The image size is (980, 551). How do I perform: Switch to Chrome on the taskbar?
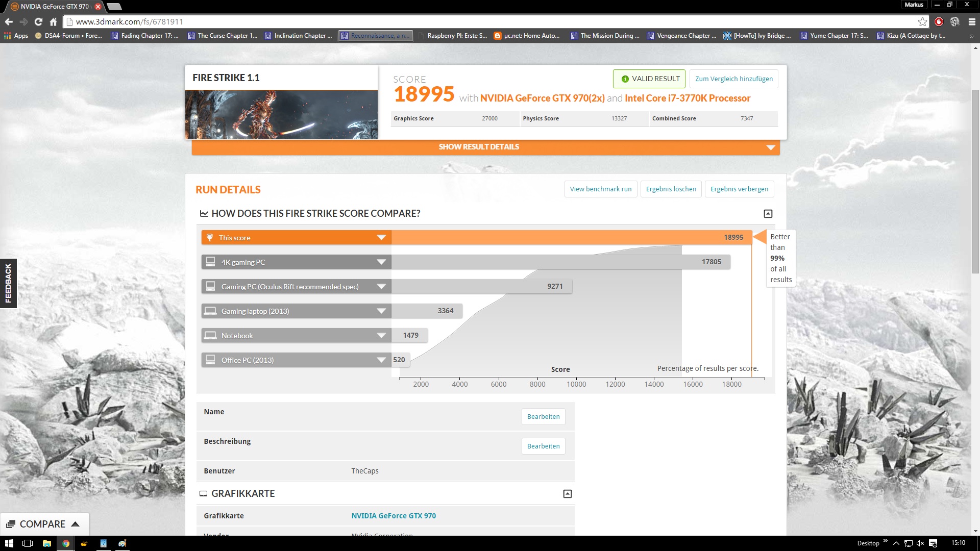point(66,543)
